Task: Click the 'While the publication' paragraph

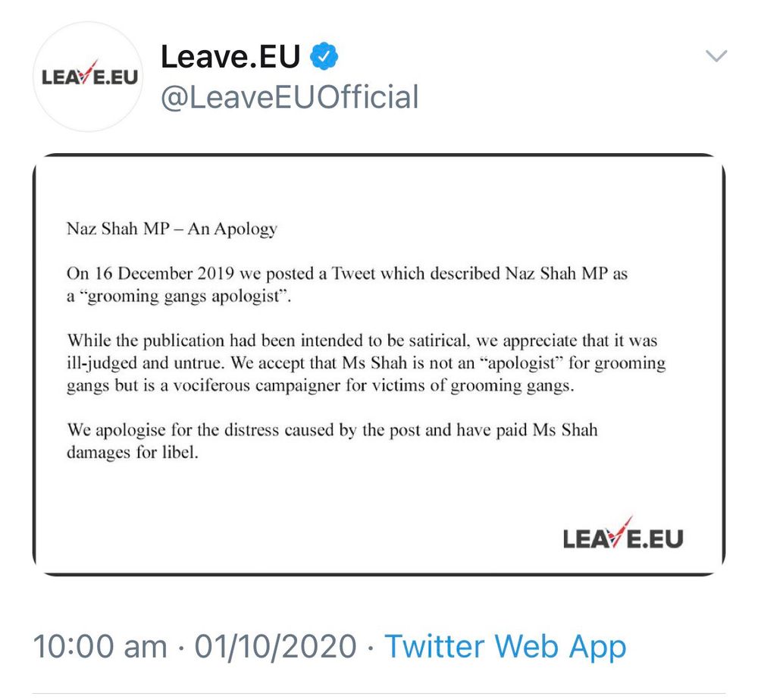Action: point(366,363)
